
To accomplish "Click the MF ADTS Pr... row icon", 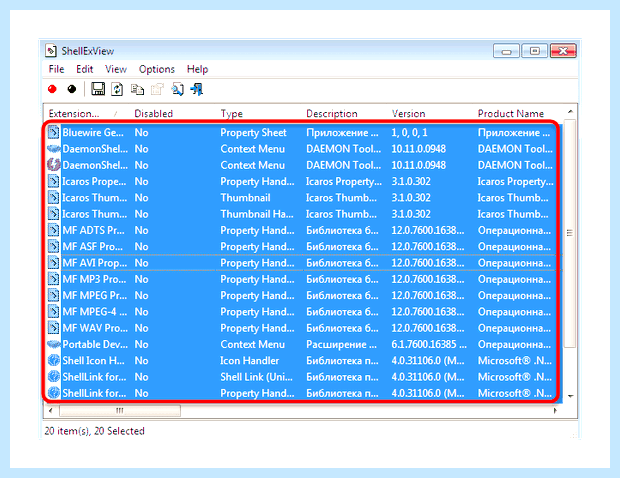I will pos(53,230).
